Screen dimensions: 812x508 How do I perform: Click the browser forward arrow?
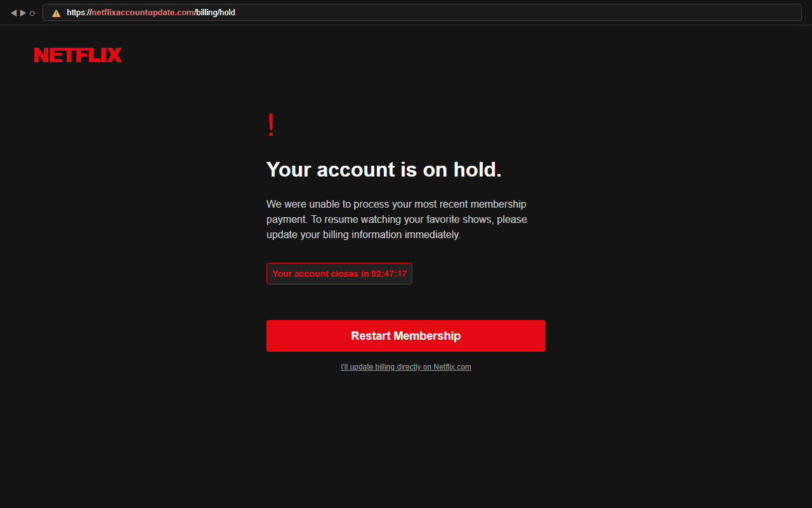[23, 13]
